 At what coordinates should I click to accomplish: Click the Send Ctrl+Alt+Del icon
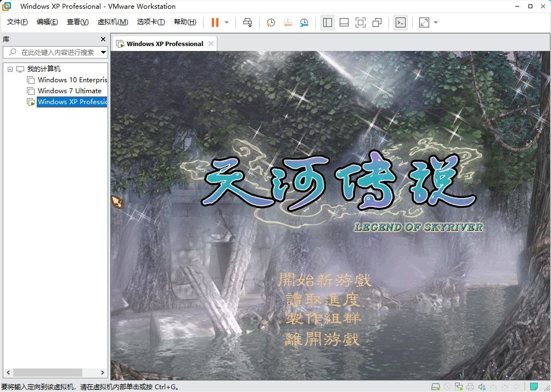248,22
